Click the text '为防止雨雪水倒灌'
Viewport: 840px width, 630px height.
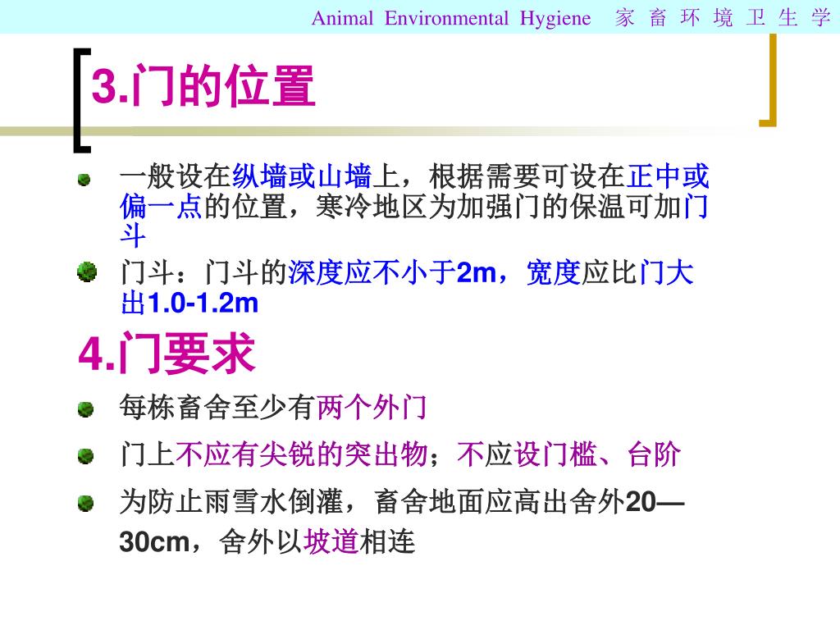tap(231, 503)
